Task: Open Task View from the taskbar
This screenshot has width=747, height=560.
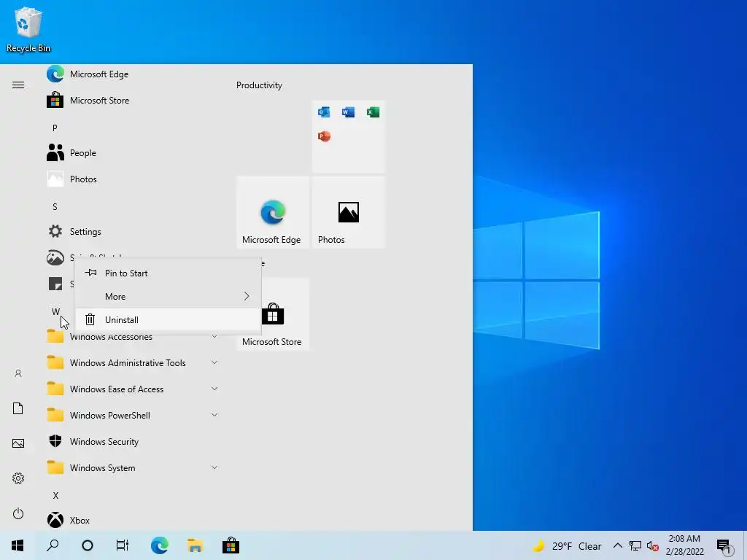Action: 123,545
